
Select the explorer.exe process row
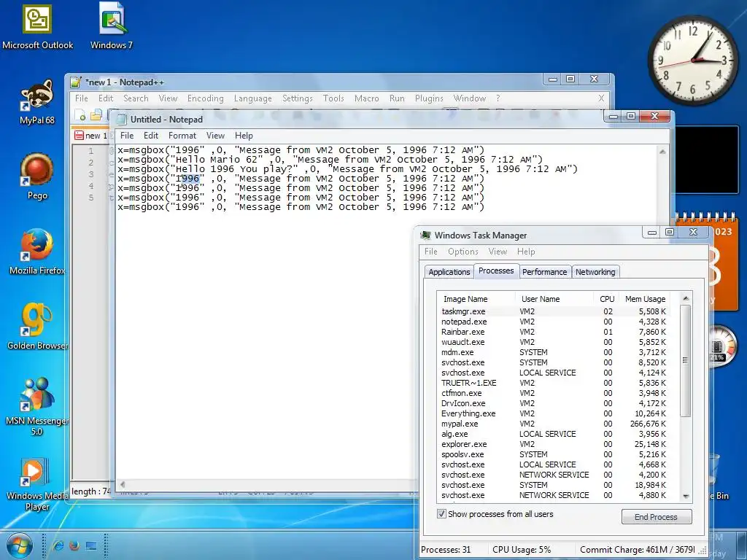pyautogui.click(x=554, y=444)
